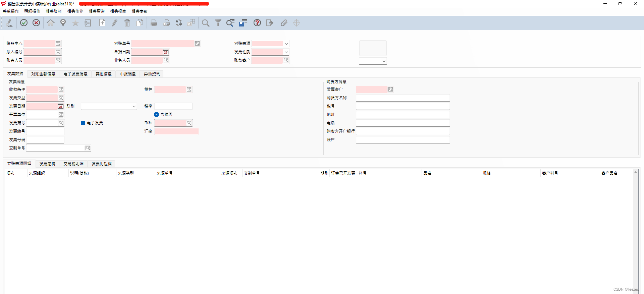This screenshot has height=294, width=644.
Task: Switch to the 异动资讯 tab
Action: (152, 74)
